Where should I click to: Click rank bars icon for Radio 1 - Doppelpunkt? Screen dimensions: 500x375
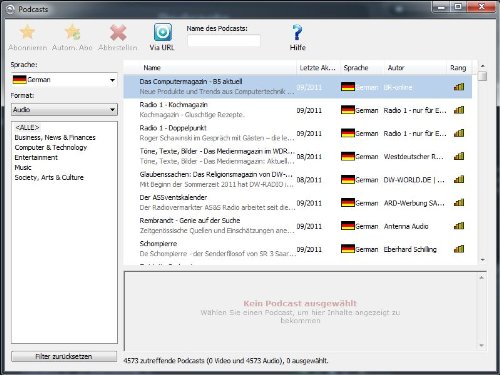coord(459,133)
